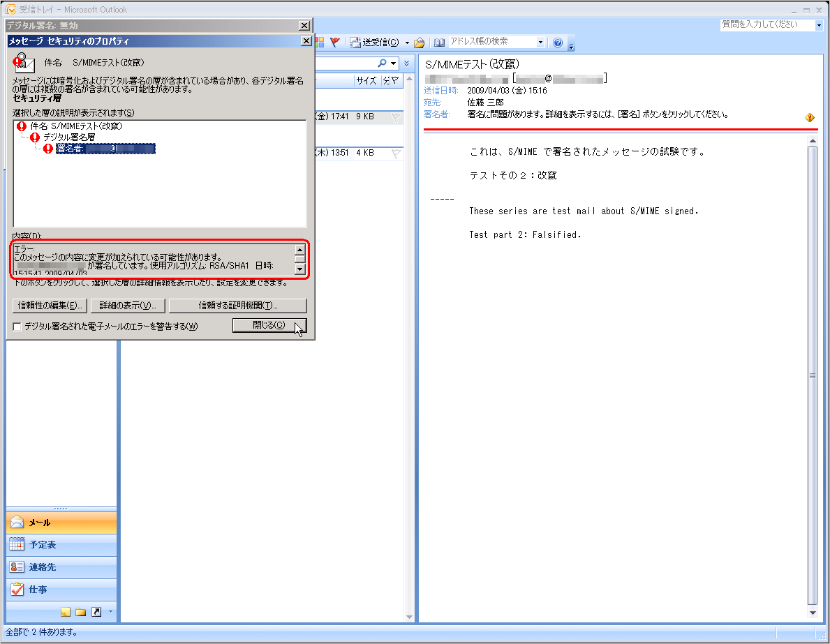
Task: Close the デジタル署名: 無効 window with the X
Action: pyautogui.click(x=304, y=25)
